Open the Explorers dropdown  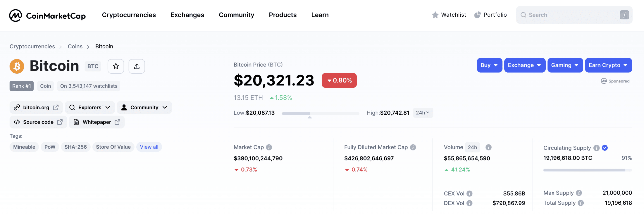coord(90,107)
